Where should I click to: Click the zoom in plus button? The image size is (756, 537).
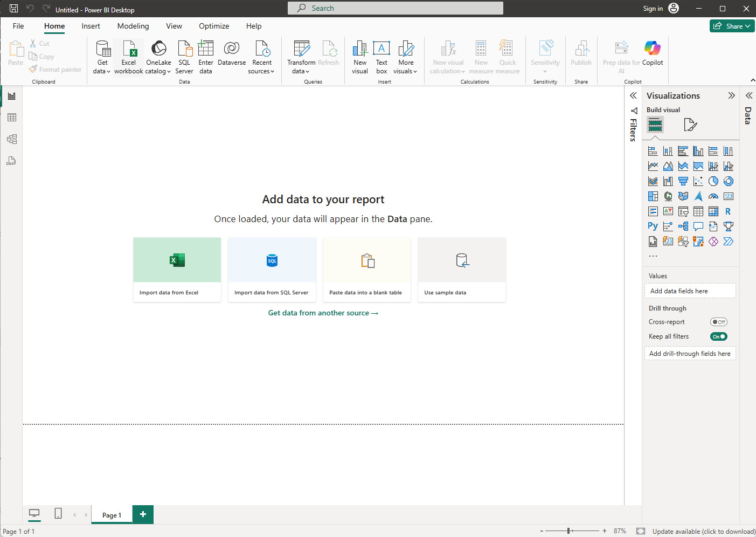(x=605, y=531)
